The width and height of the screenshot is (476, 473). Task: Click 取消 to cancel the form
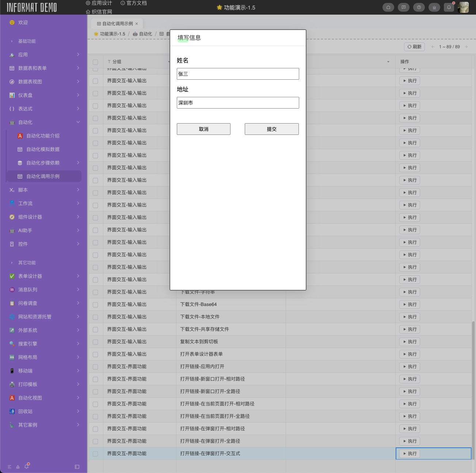[x=203, y=129]
